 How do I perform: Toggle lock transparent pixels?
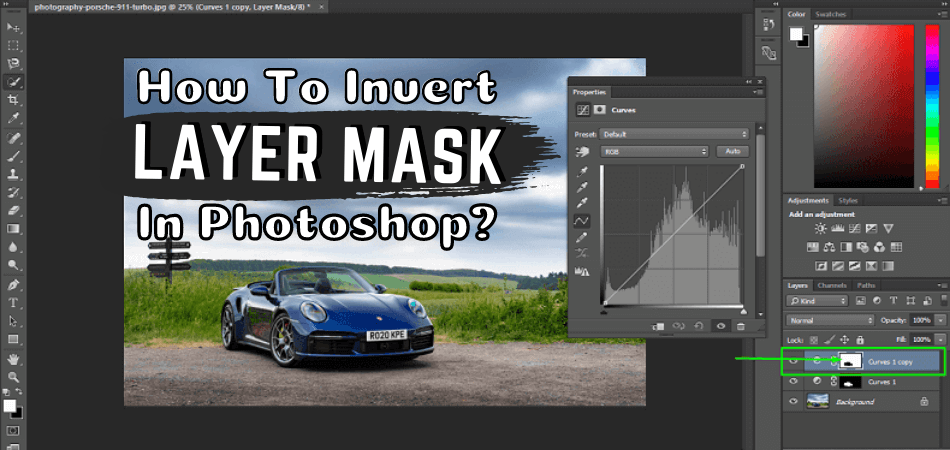pos(814,340)
